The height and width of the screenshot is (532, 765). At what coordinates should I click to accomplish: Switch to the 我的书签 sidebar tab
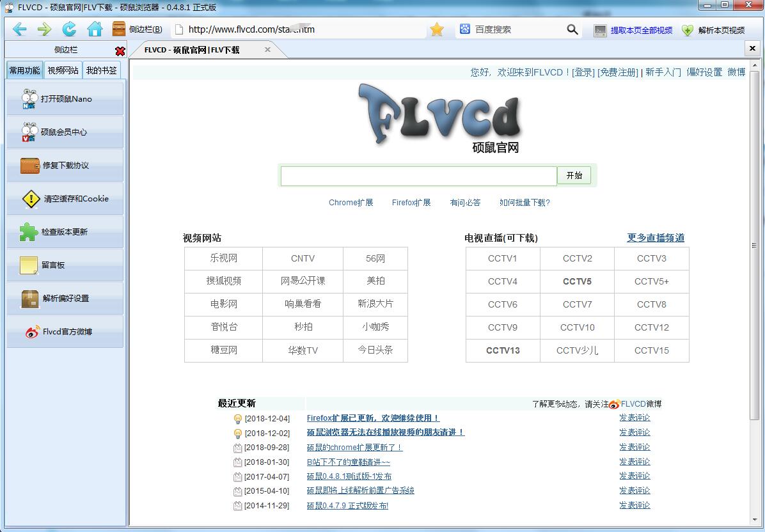pyautogui.click(x=102, y=70)
